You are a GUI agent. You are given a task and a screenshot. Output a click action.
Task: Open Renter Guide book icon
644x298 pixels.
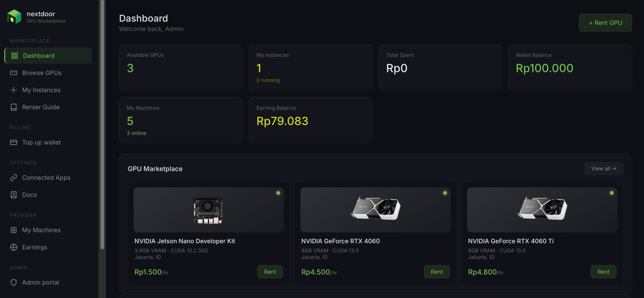click(x=14, y=107)
